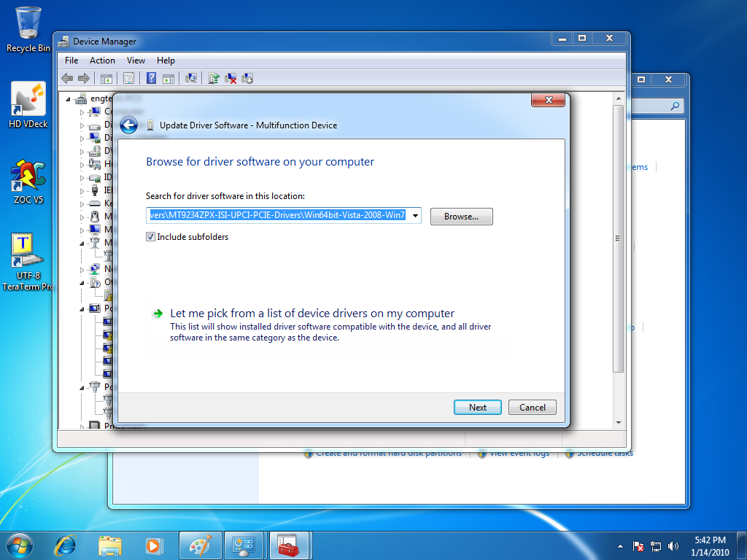Image resolution: width=747 pixels, height=560 pixels.
Task: Open the blue question mark Help icon
Action: coord(151,78)
